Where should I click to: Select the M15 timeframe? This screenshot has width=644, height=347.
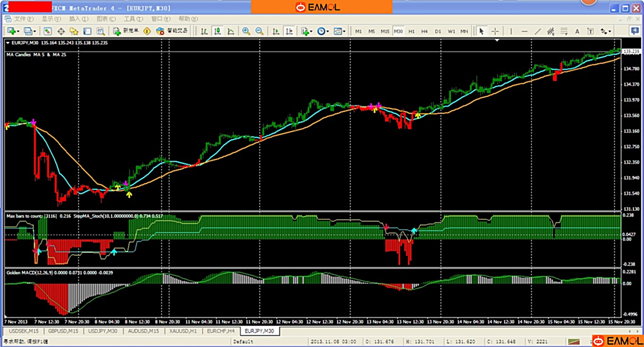pyautogui.click(x=385, y=31)
